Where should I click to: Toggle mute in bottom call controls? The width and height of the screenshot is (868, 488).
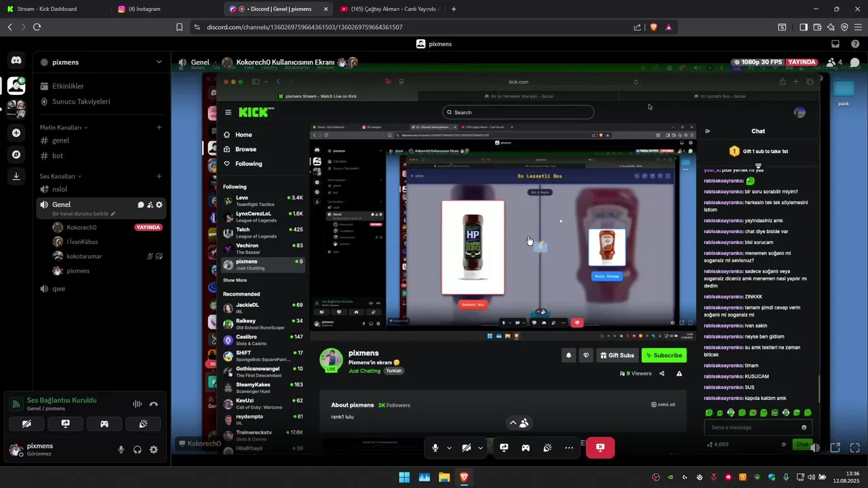click(435, 448)
